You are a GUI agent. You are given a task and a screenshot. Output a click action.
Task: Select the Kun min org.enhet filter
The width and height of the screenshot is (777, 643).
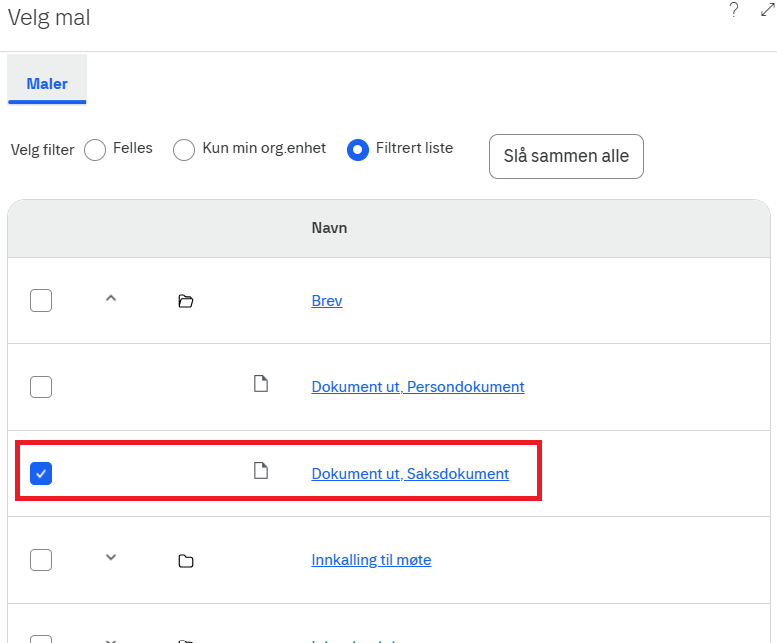coord(184,150)
